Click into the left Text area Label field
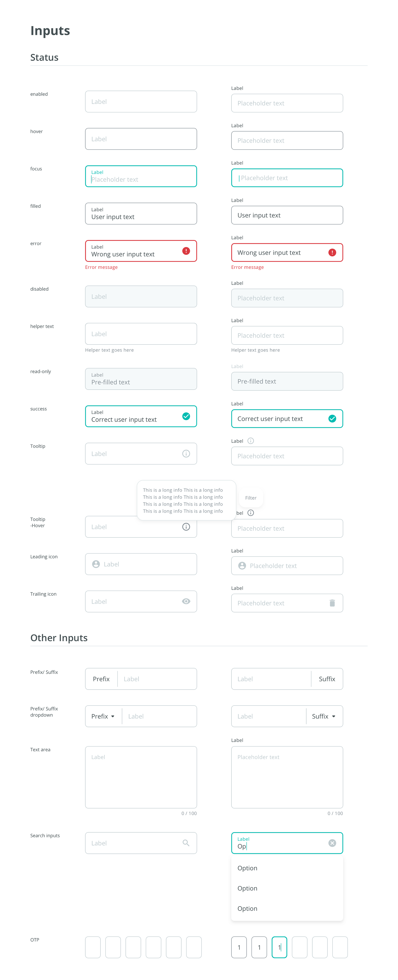The width and height of the screenshot is (398, 980). click(141, 777)
